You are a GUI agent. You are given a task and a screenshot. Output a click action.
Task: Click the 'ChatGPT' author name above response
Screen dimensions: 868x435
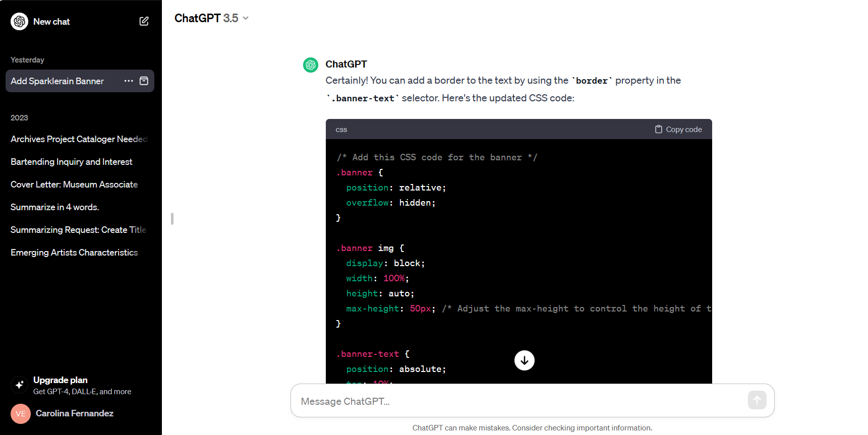point(346,64)
